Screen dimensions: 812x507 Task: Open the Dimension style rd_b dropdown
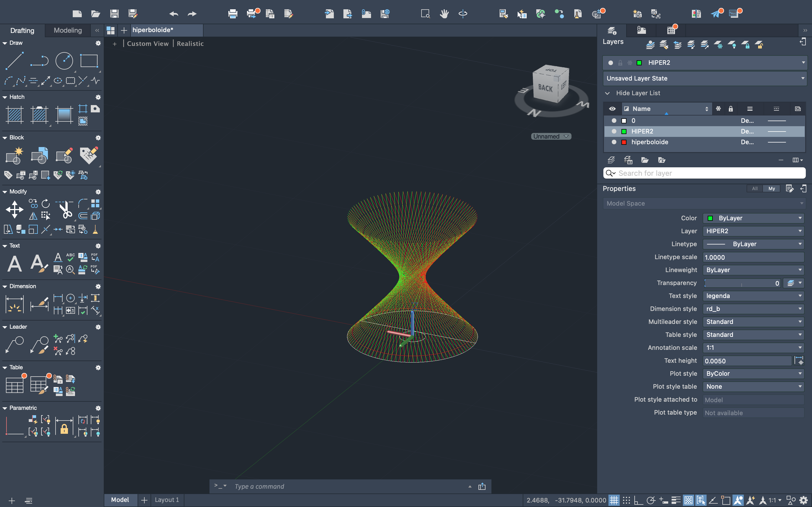753,308
